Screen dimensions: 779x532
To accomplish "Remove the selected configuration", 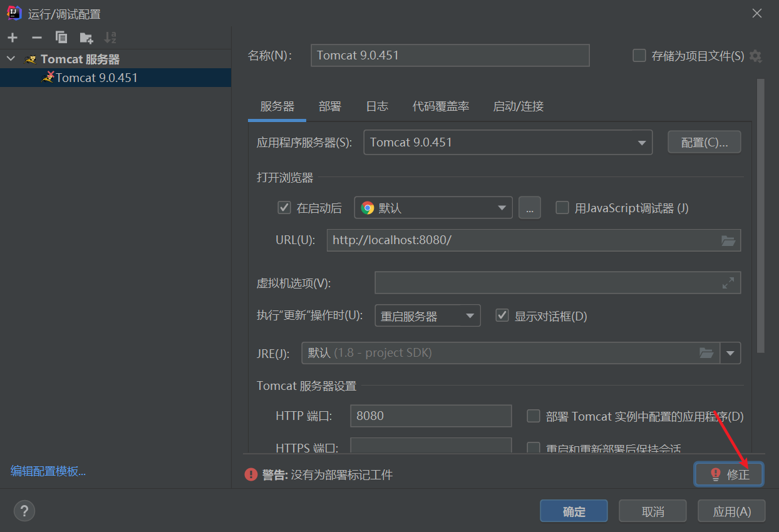I will [x=37, y=38].
